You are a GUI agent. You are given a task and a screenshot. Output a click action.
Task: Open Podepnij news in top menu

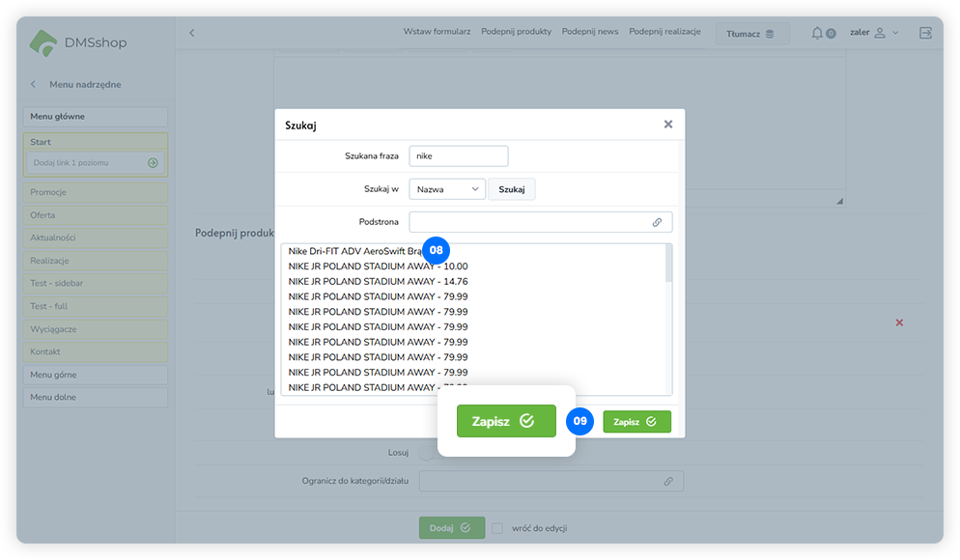[x=589, y=32]
